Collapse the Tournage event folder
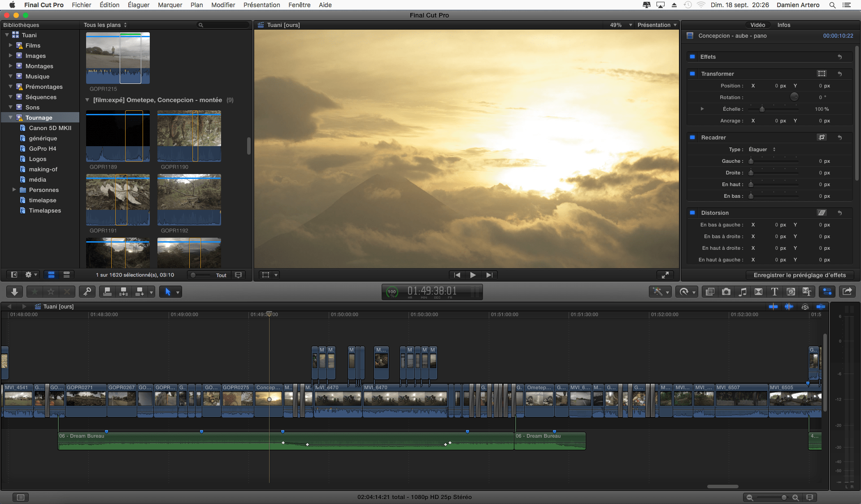Viewport: 861px width, 504px height. [10, 117]
